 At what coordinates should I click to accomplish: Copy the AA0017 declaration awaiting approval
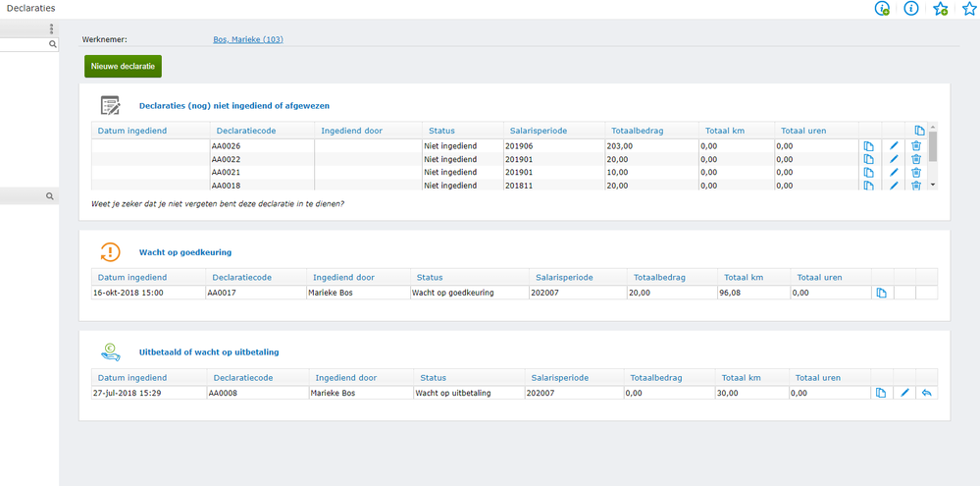pos(881,293)
